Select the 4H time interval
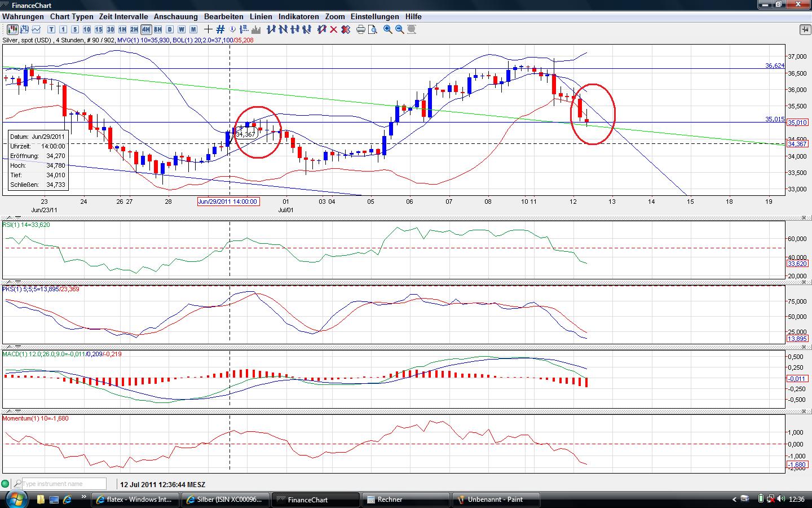Image resolution: width=812 pixels, height=508 pixels. [x=146, y=29]
